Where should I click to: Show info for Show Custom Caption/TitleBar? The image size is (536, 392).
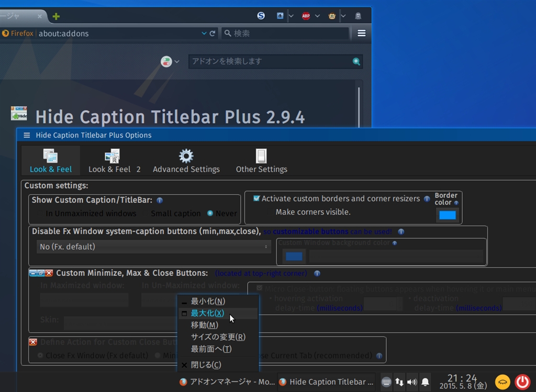point(160,200)
